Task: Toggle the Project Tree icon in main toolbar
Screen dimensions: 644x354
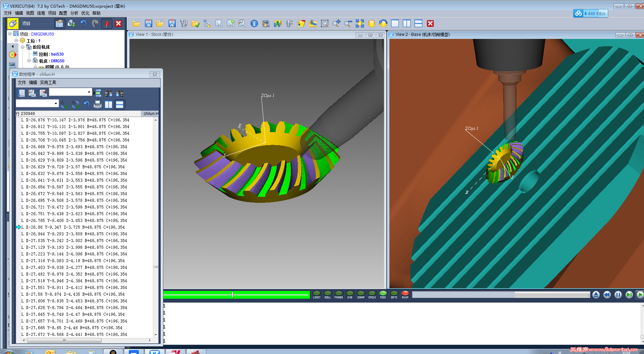Action: pos(207,23)
